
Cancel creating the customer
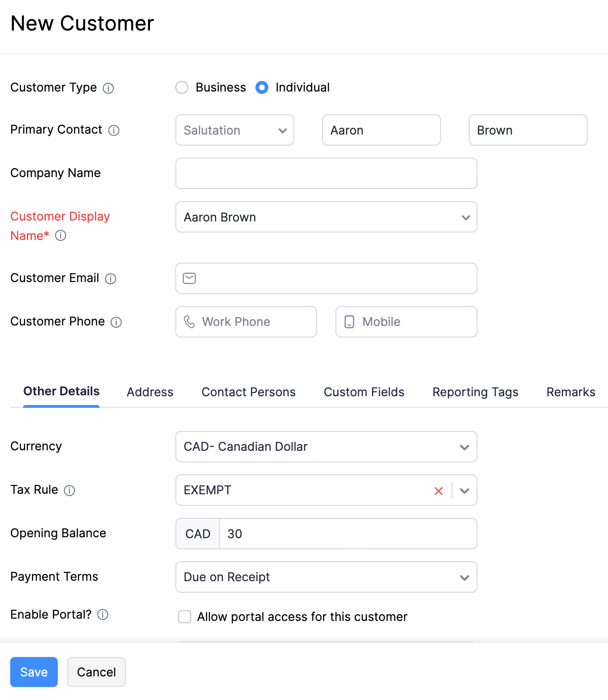click(x=96, y=672)
